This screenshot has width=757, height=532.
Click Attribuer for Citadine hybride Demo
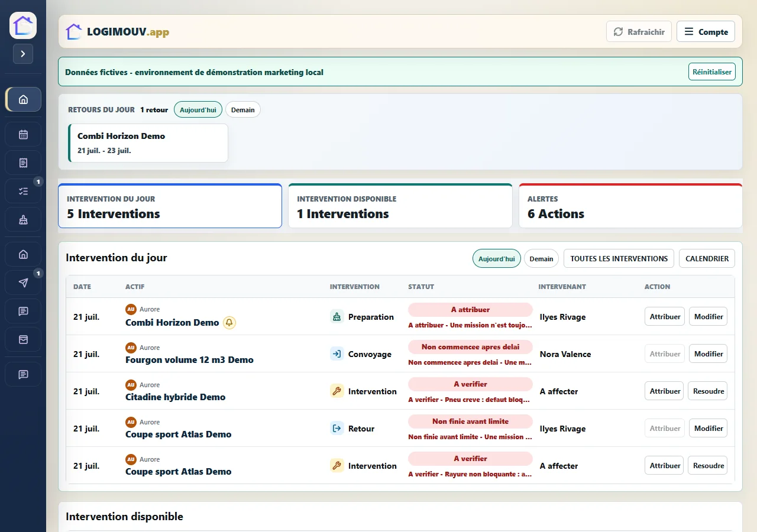click(665, 391)
